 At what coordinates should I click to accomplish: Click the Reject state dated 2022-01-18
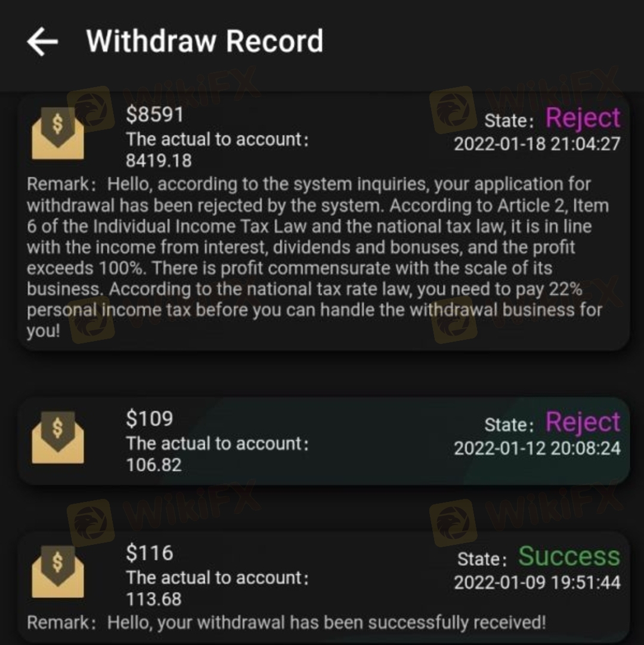[x=583, y=118]
